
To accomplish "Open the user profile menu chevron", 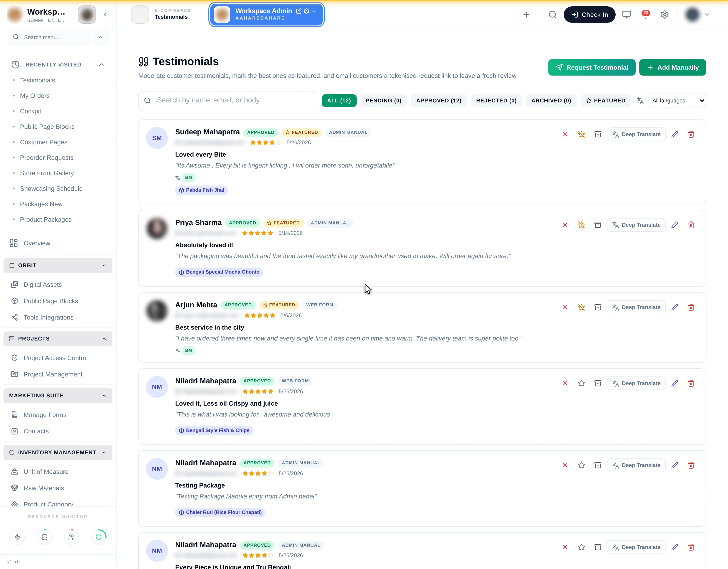I will pyautogui.click(x=707, y=15).
